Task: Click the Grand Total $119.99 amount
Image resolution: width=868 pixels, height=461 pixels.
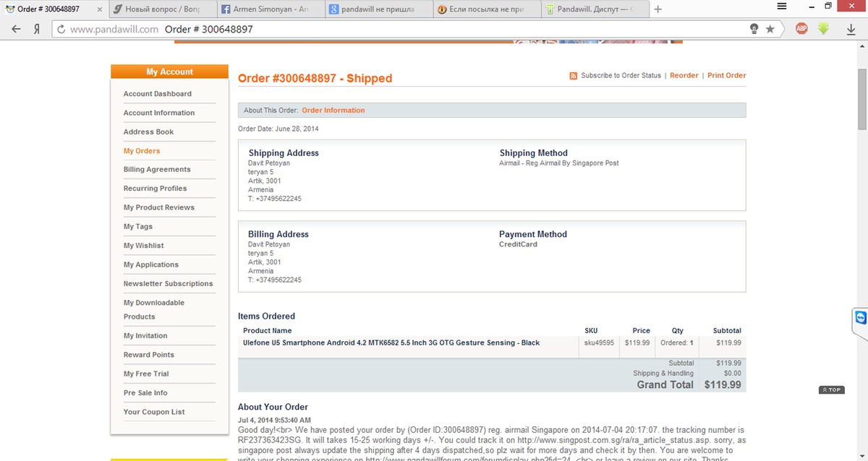Action: (x=723, y=385)
